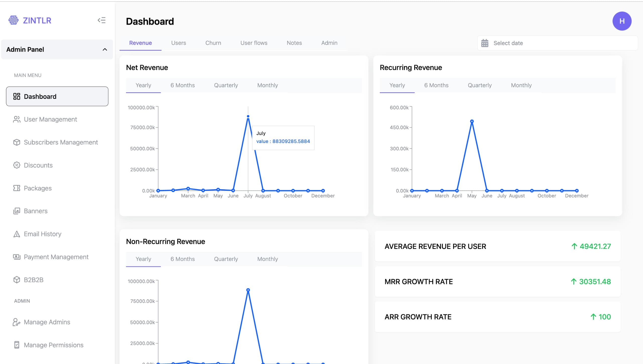Image resolution: width=643 pixels, height=364 pixels.
Task: Select Monthly view in Net Revenue chart
Action: coord(267,85)
